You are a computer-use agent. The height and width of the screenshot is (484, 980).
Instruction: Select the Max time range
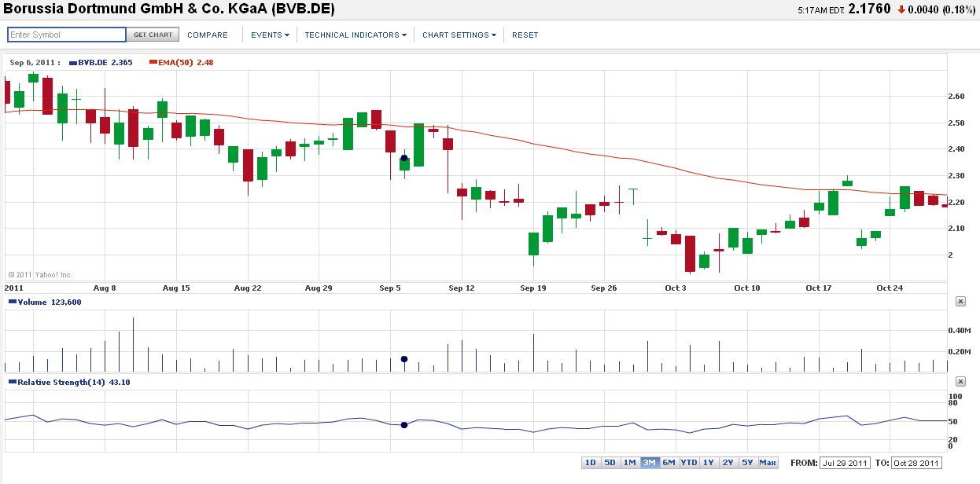[x=768, y=463]
